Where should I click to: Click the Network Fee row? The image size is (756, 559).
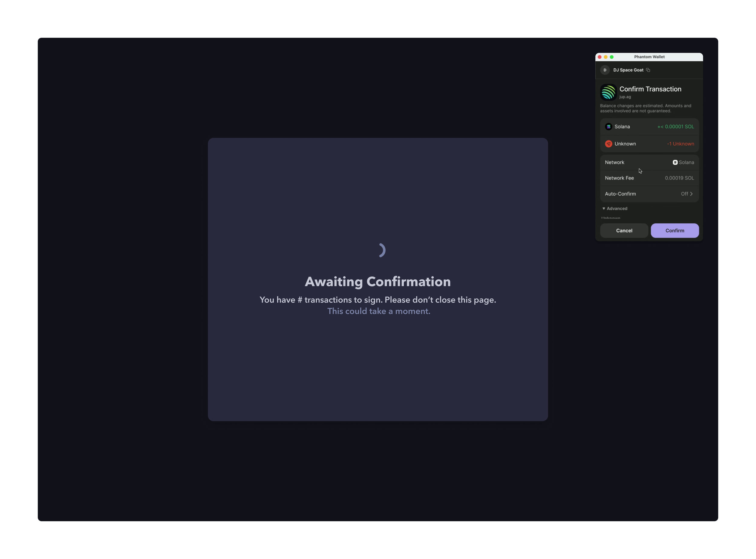click(649, 178)
